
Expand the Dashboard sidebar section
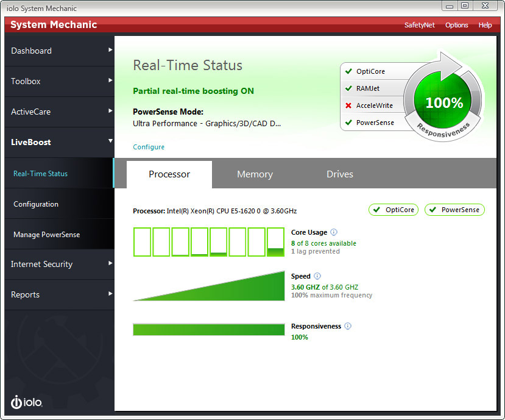pos(59,51)
